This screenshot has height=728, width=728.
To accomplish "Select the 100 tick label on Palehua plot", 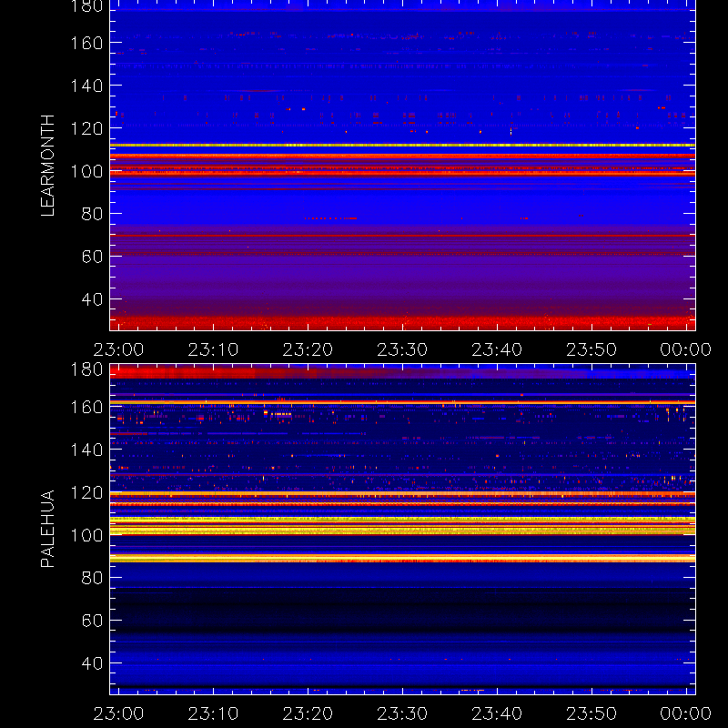I will 86,535.
